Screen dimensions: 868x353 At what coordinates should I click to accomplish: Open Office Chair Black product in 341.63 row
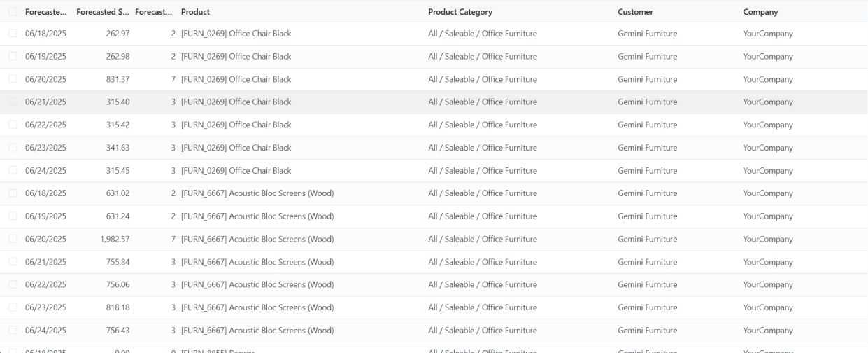click(x=236, y=148)
